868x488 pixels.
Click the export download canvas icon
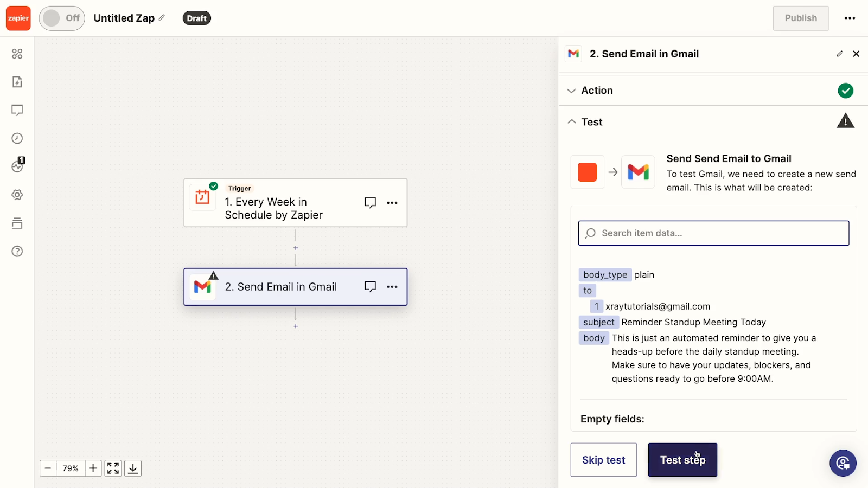click(x=133, y=468)
